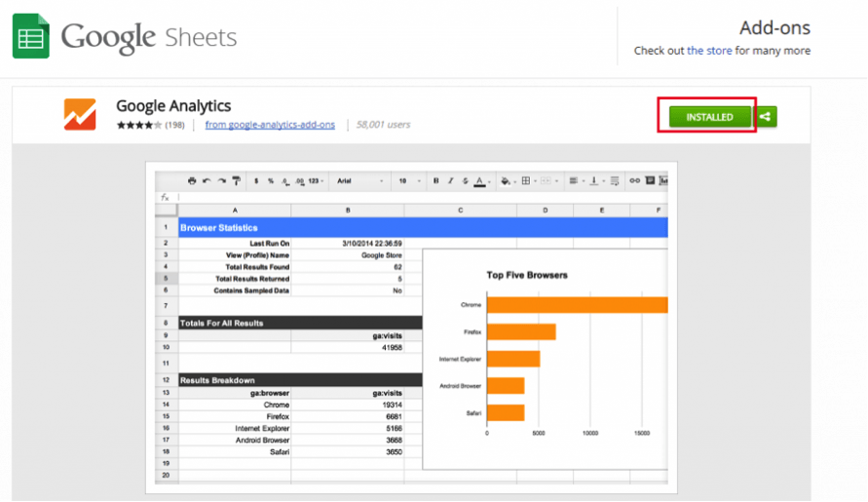Click the horizontal align icon
The height and width of the screenshot is (502, 868).
coord(574,180)
